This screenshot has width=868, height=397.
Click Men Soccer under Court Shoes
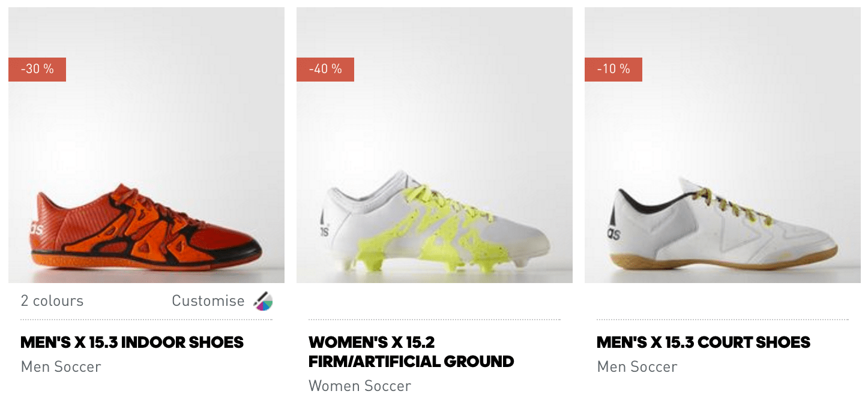click(637, 366)
